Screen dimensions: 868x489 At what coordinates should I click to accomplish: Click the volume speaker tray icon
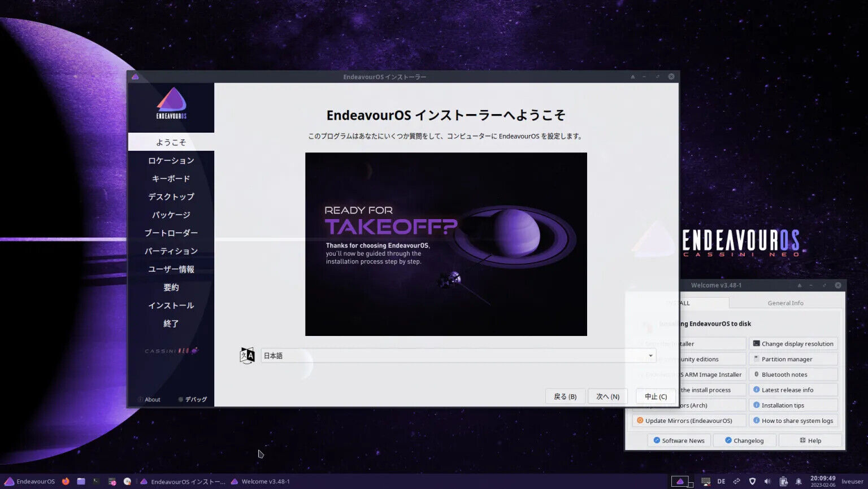pos(767,481)
